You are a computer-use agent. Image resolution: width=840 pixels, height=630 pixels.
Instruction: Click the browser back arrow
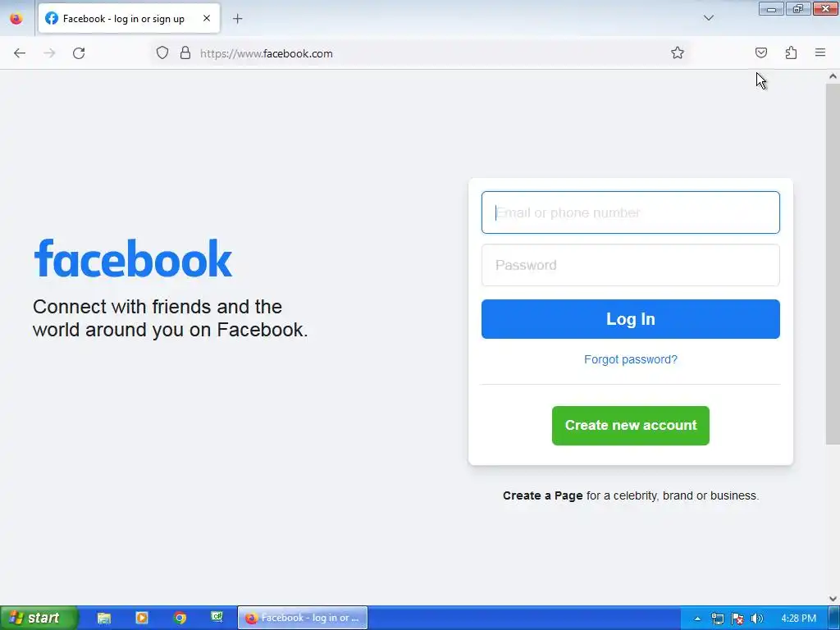pos(20,53)
